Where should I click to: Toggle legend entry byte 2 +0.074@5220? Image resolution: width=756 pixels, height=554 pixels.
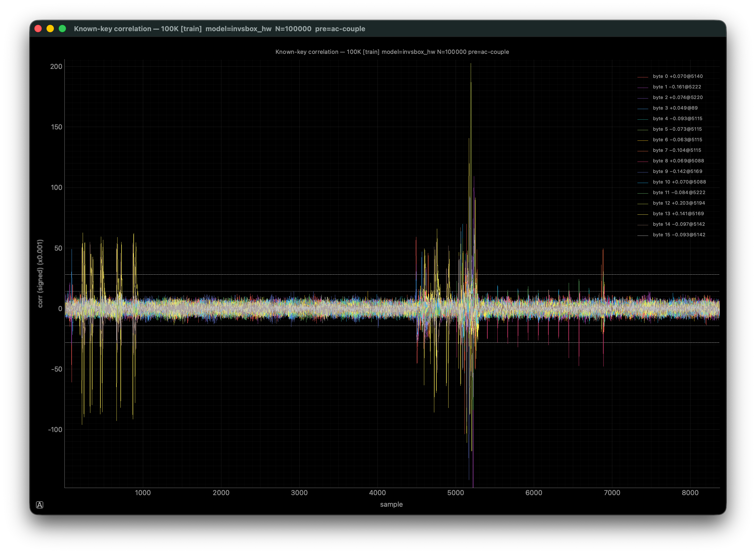point(670,98)
